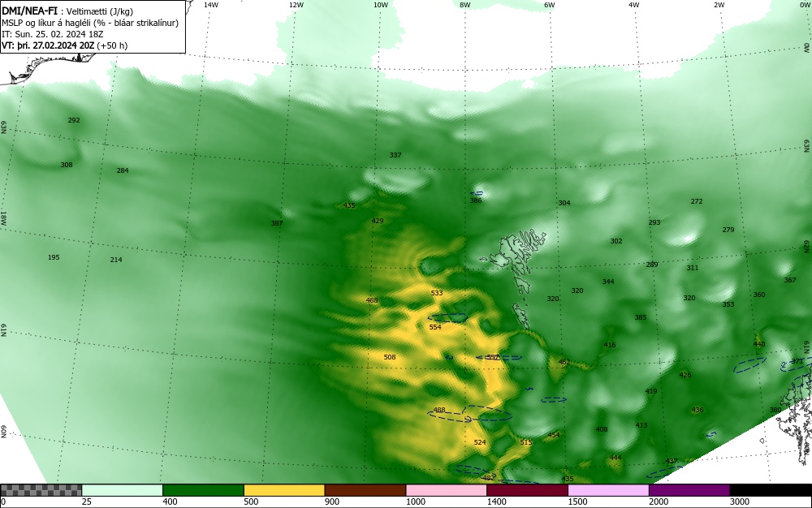Select the map value 454

coord(554,435)
